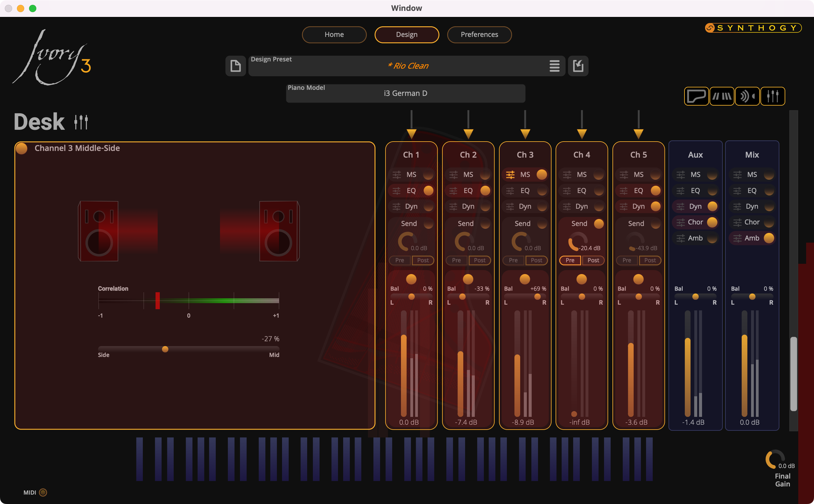
Task: Click the MIDI indicator light
Action: coord(43,492)
